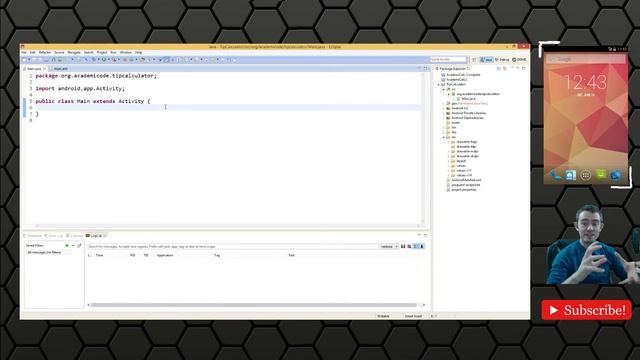Screen dimensions: 640x360
Task: Expand the bin folder
Action: (444, 127)
